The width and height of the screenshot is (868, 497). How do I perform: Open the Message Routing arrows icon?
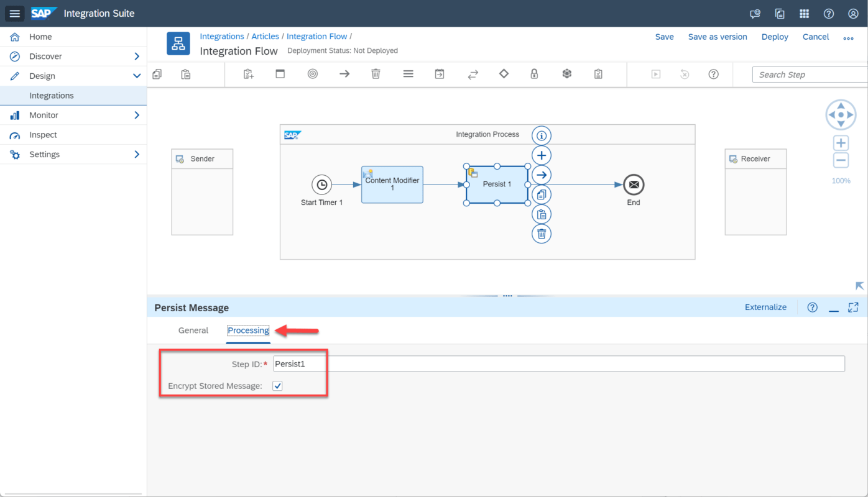point(473,74)
